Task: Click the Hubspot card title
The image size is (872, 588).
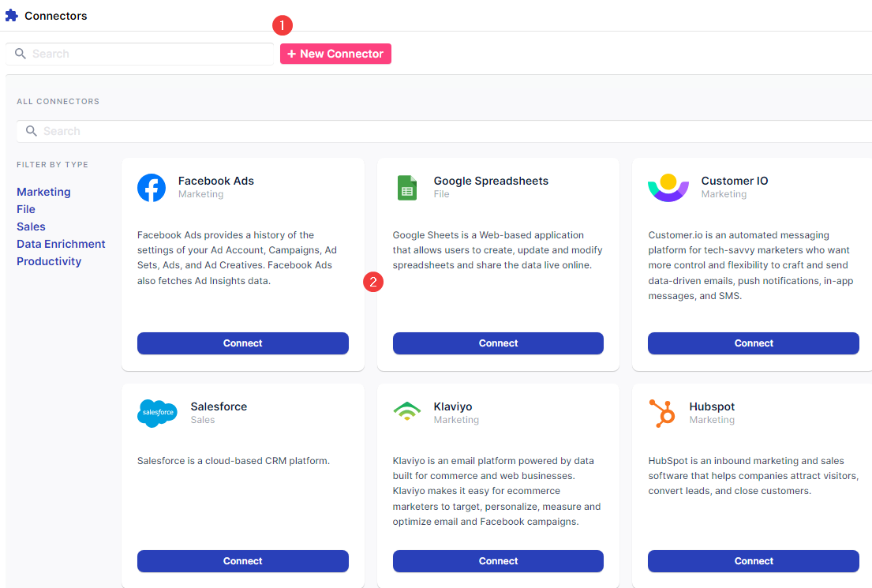Action: [x=713, y=406]
